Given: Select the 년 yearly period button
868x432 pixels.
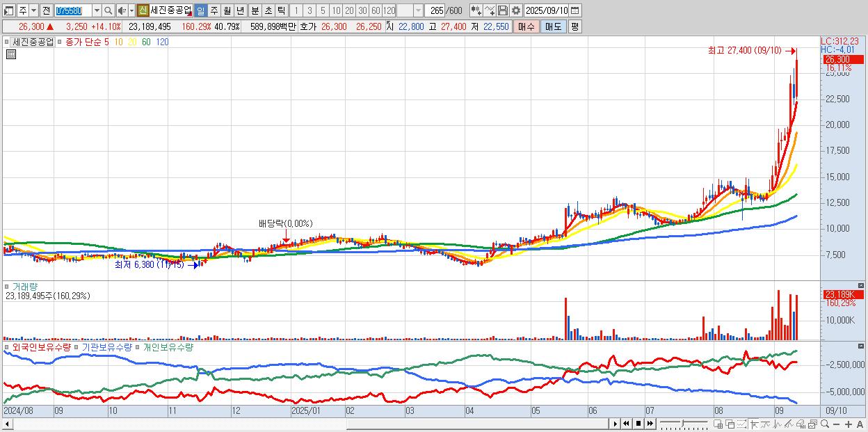Looking at the screenshot, I should (x=240, y=10).
